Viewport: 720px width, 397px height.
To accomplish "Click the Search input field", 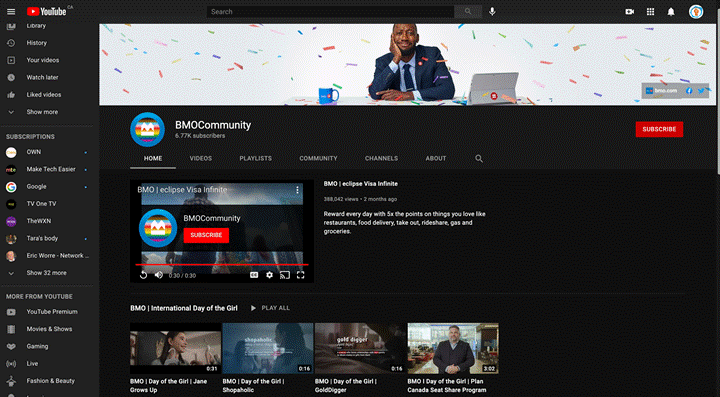I will pos(330,11).
